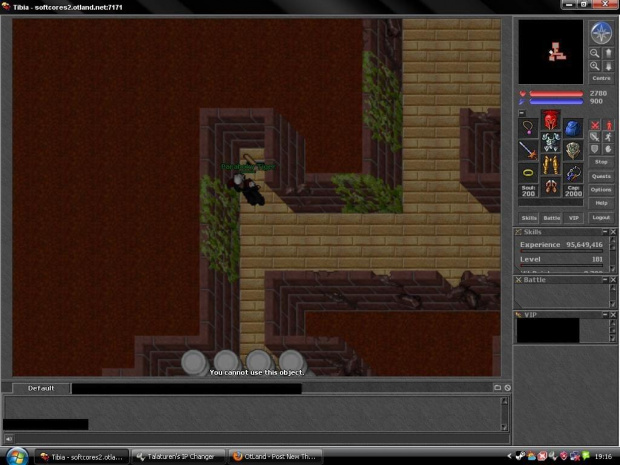Collapse the Skills panel
Image resolution: width=620 pixels, height=465 pixels.
(x=605, y=232)
